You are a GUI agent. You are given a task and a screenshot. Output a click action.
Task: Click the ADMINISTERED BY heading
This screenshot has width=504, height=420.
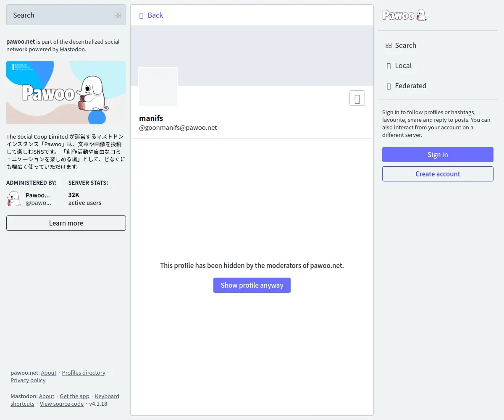point(31,183)
